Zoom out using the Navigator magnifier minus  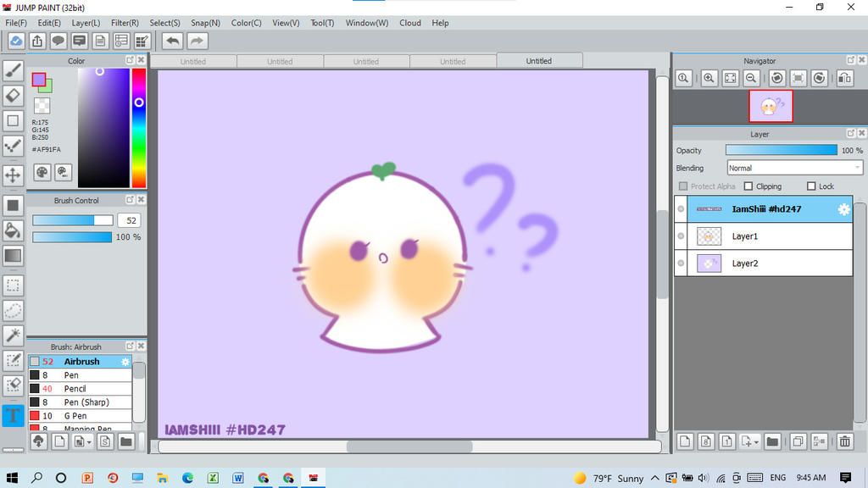click(751, 78)
